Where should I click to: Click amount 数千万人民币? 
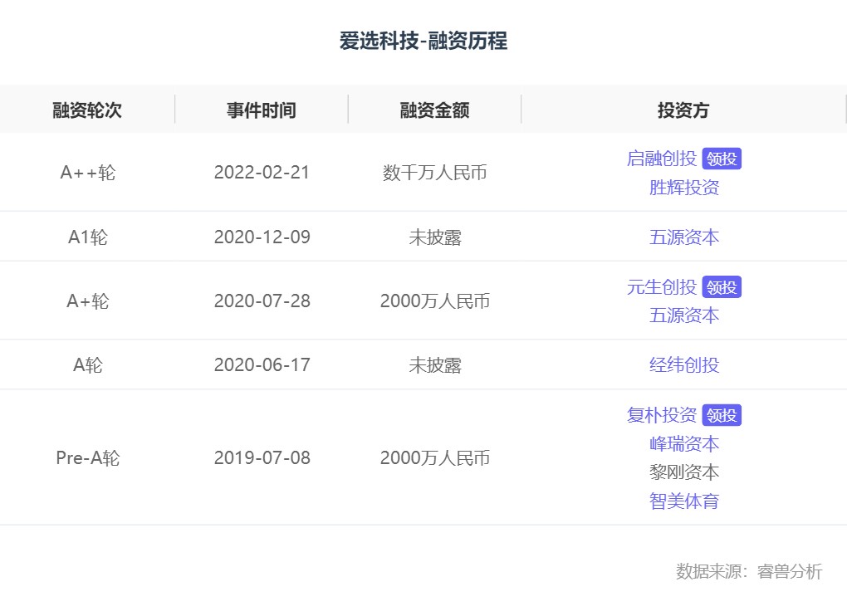point(435,173)
